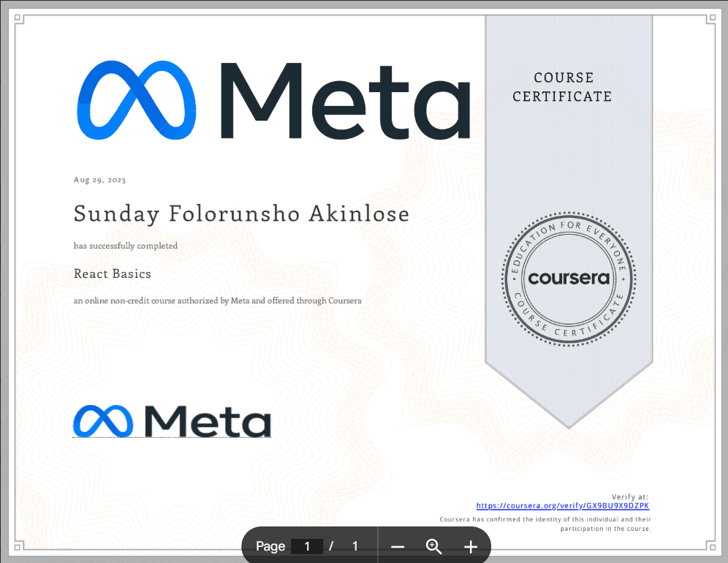Click the 'an online non-credit course' line

coord(217,301)
